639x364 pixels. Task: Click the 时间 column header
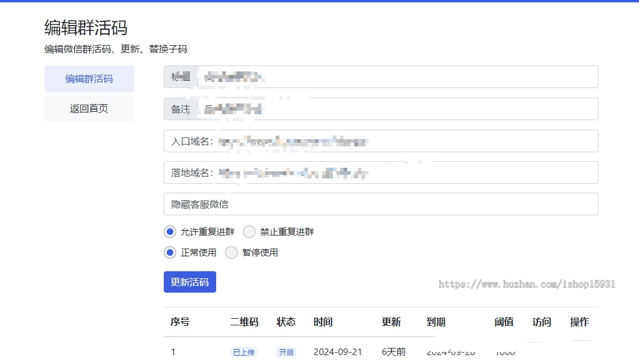323,322
